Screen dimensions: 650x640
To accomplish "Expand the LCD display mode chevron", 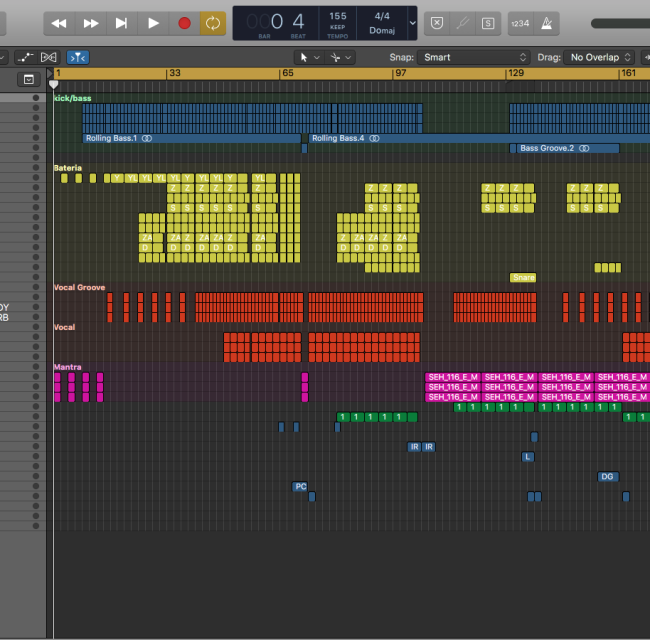I will click(413, 22).
